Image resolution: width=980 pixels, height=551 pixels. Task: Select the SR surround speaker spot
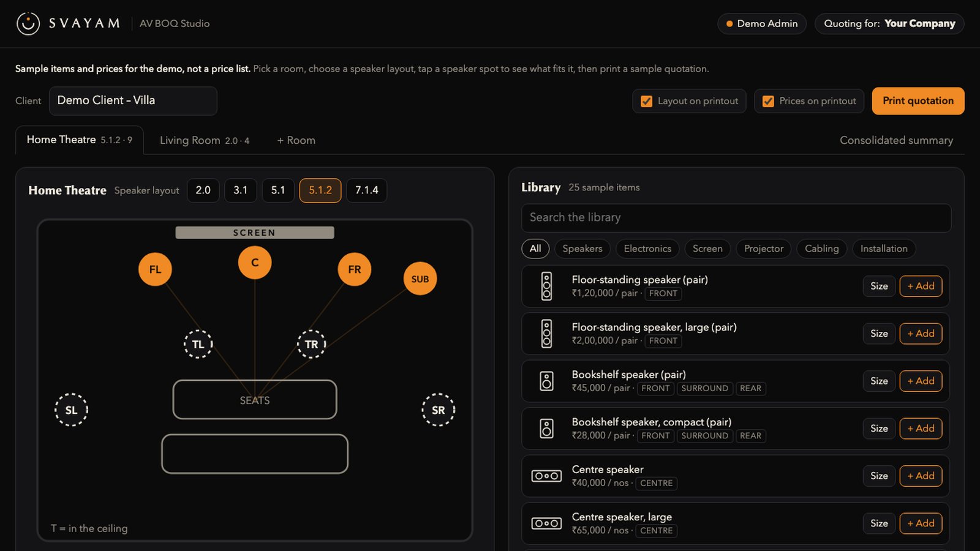(439, 410)
